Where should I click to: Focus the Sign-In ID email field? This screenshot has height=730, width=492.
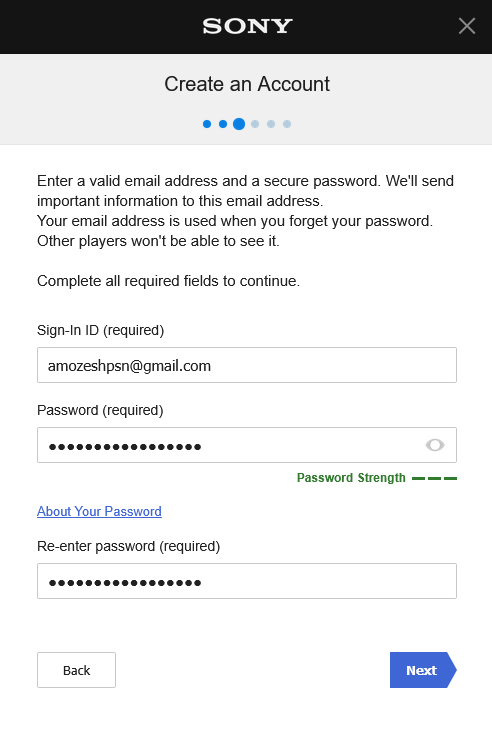pyautogui.click(x=247, y=365)
